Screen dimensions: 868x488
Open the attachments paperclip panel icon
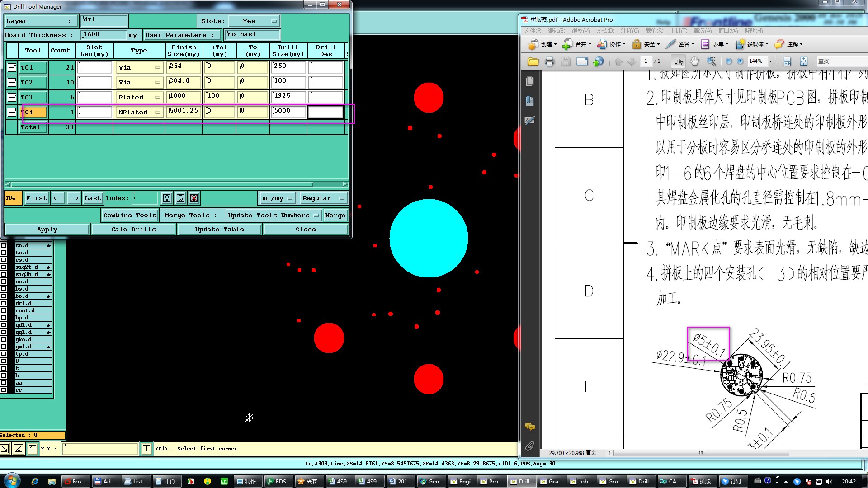point(530,446)
